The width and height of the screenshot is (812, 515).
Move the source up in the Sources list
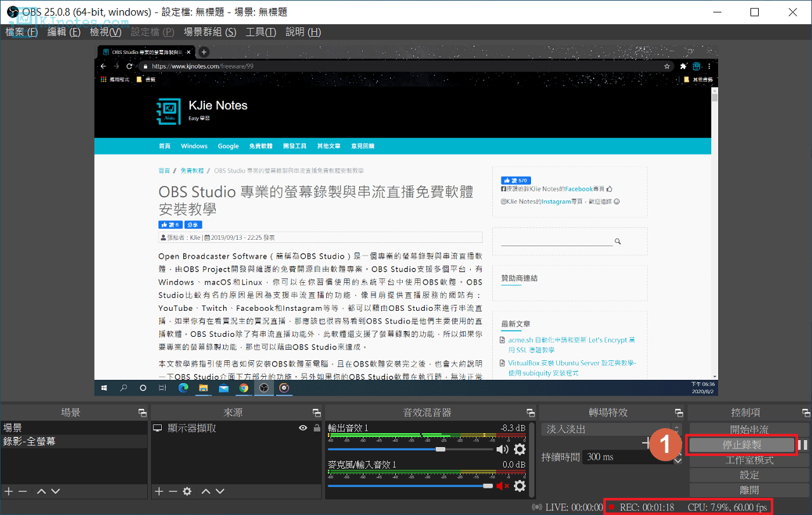click(206, 492)
